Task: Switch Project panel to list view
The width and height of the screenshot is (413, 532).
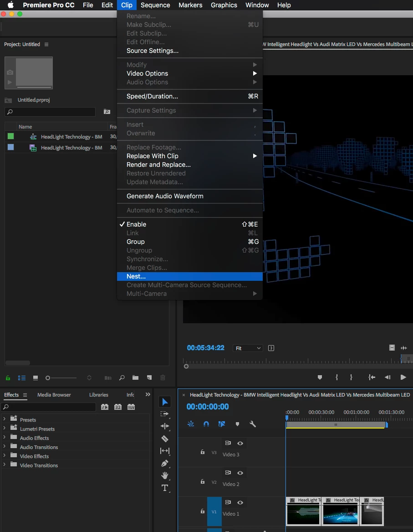Action: (x=22, y=377)
